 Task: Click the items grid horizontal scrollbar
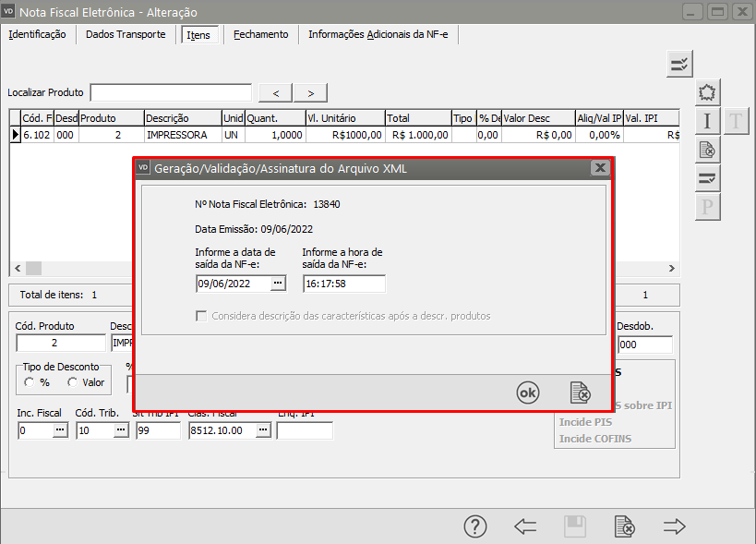point(74,268)
